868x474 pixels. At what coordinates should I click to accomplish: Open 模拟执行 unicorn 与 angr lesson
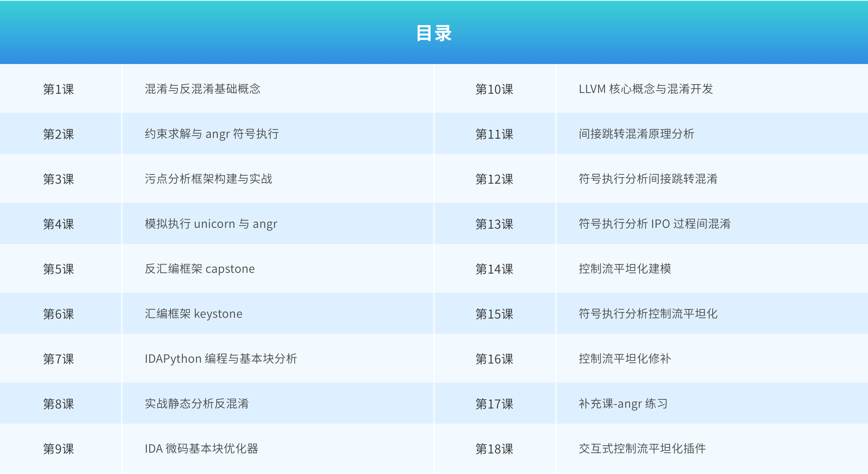[211, 224]
